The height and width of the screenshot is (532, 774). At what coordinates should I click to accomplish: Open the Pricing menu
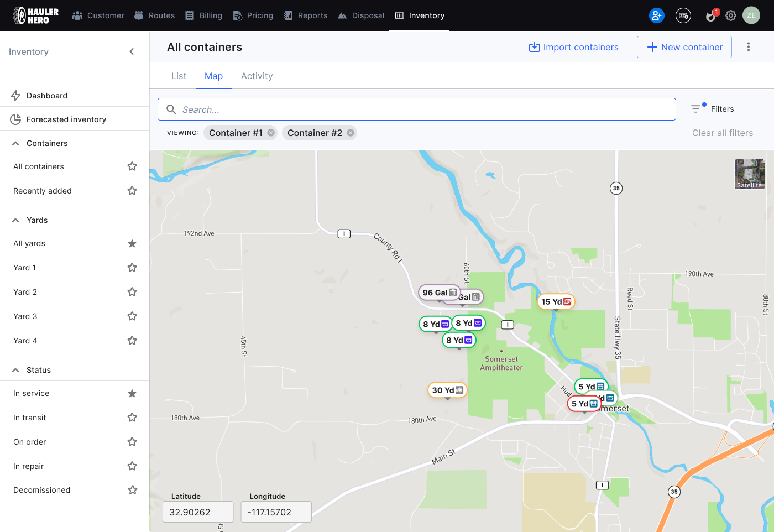[x=253, y=15]
